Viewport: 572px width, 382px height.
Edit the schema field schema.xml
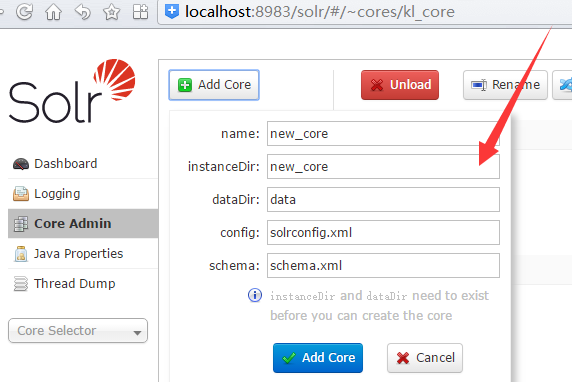[x=383, y=265]
